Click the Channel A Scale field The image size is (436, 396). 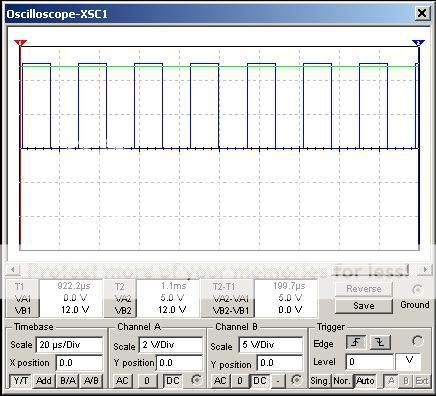coord(171,345)
